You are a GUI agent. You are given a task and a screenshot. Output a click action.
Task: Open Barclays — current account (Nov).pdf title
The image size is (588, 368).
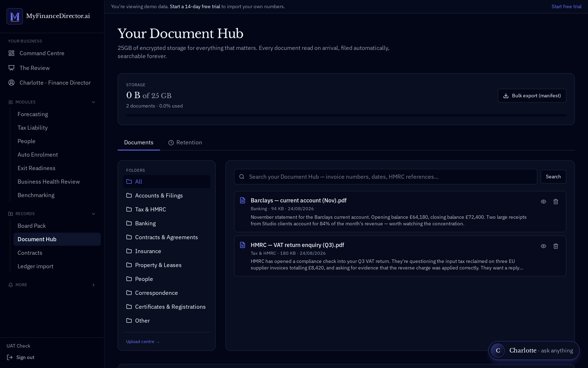(x=298, y=200)
